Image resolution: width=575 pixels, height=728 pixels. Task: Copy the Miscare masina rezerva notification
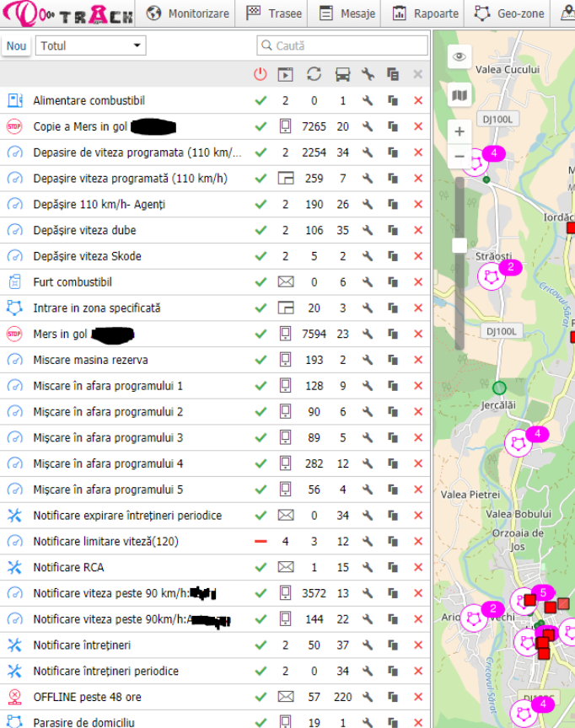393,361
